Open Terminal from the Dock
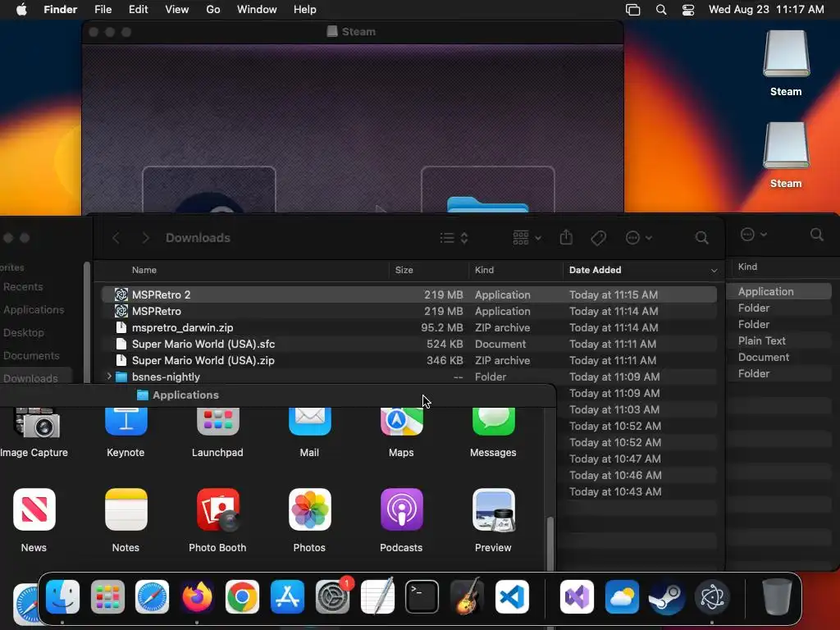Image resolution: width=840 pixels, height=630 pixels. tap(422, 597)
